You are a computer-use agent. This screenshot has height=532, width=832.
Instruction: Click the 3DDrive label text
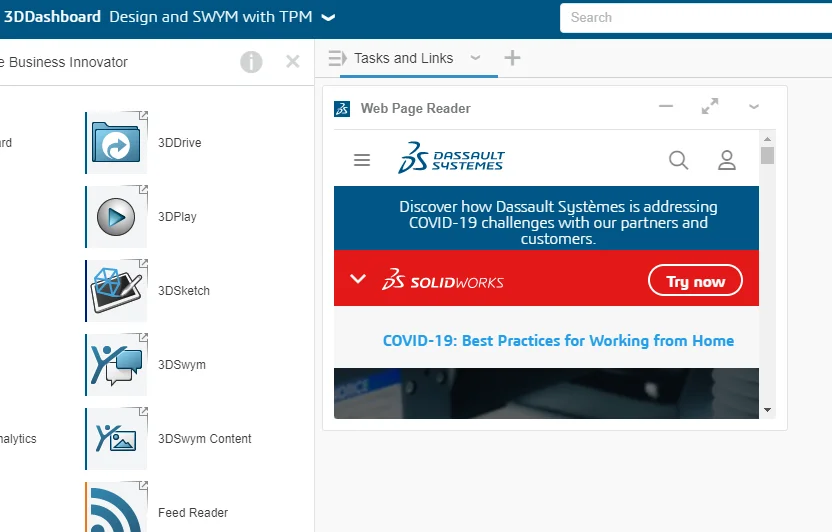(180, 143)
